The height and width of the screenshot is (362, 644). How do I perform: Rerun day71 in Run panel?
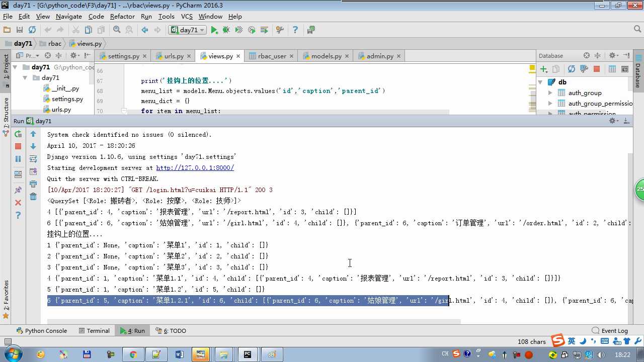click(x=18, y=134)
